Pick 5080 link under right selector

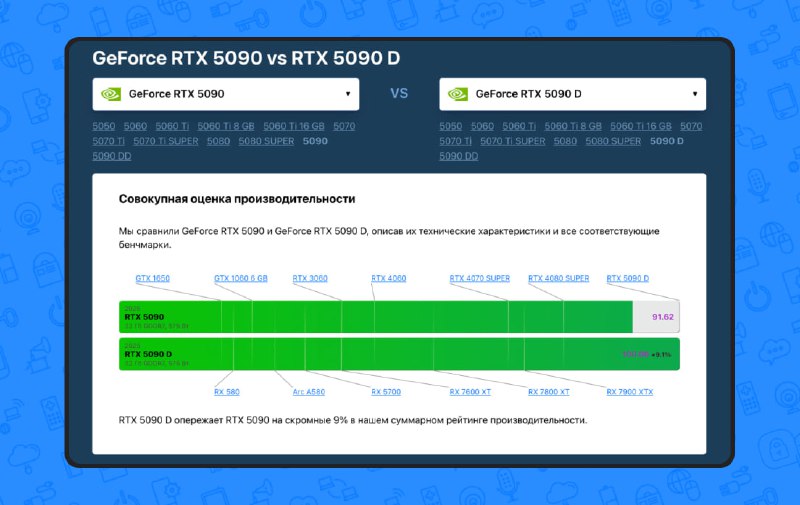tap(565, 141)
